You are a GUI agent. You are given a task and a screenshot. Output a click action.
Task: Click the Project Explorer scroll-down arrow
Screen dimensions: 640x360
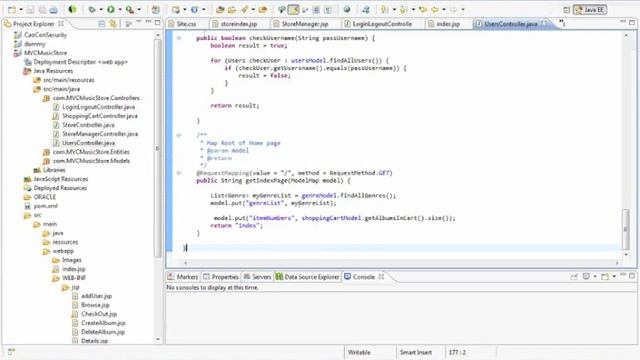[x=158, y=339]
